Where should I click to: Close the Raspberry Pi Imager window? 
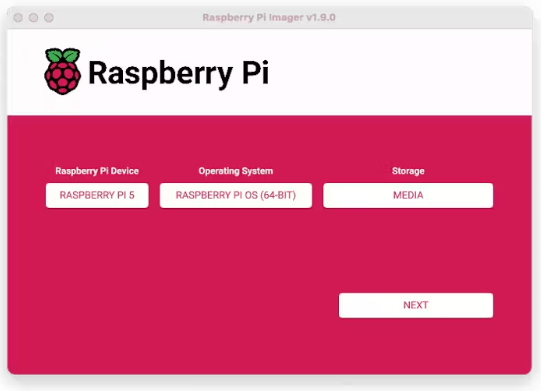(18, 17)
